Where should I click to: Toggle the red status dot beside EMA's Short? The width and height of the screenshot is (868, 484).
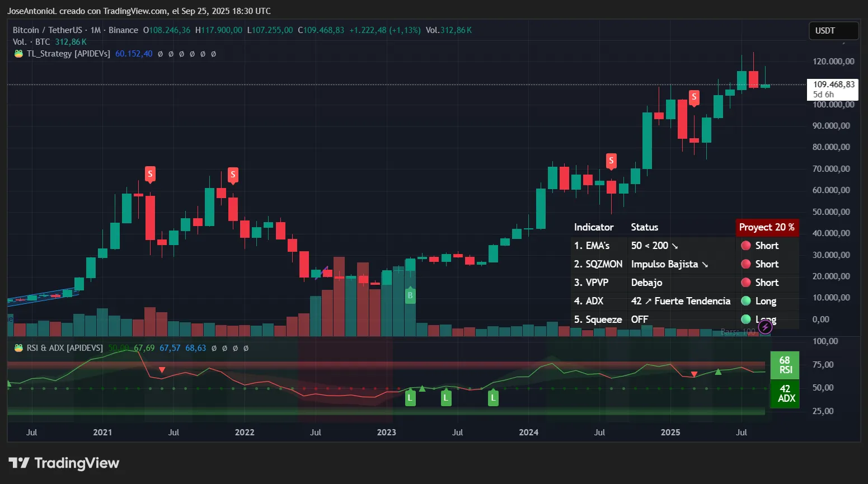coord(745,245)
